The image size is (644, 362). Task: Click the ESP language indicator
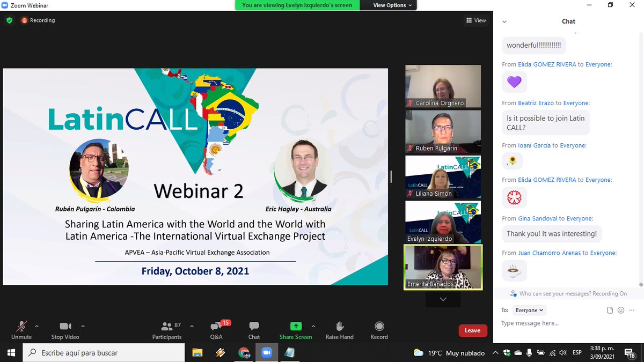577,353
